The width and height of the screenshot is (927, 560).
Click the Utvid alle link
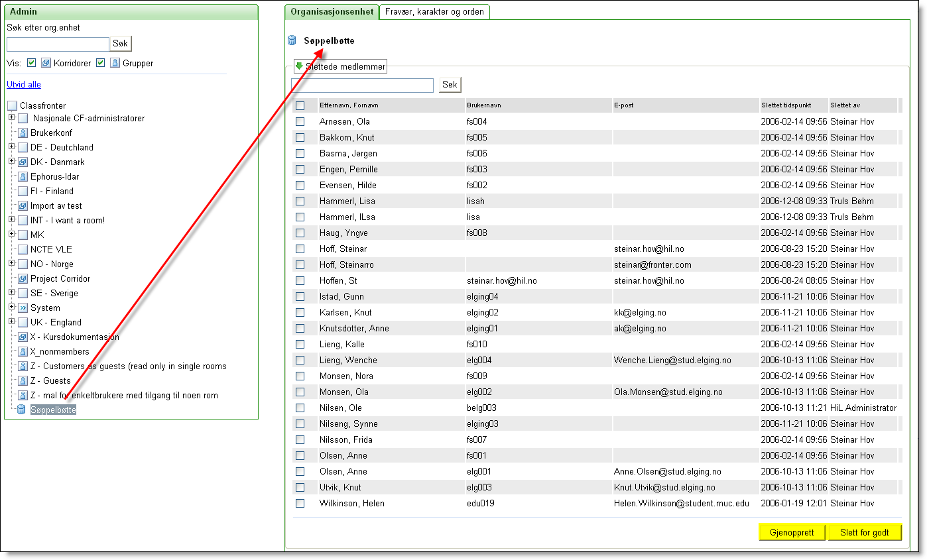(x=24, y=85)
